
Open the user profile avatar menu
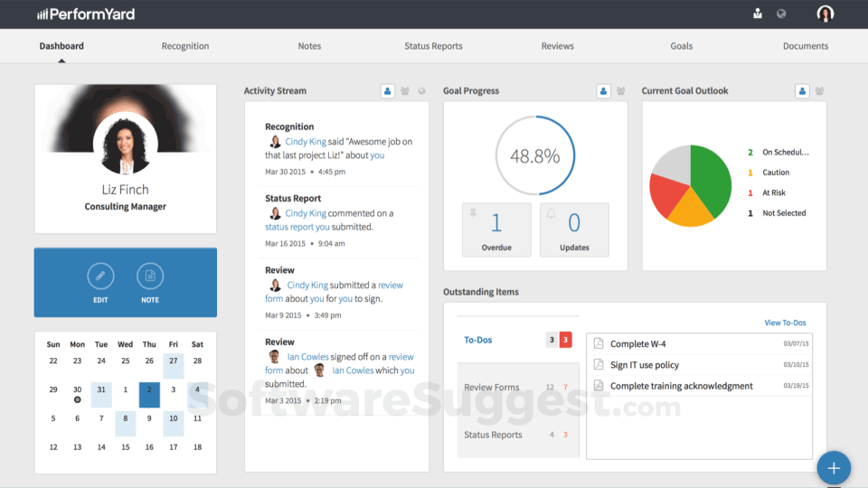pyautogui.click(x=825, y=14)
